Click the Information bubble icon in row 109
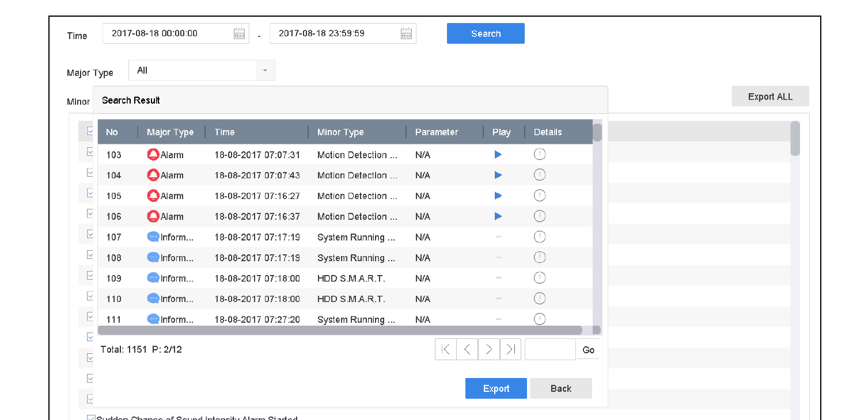This screenshot has width=868, height=420. coord(153,278)
